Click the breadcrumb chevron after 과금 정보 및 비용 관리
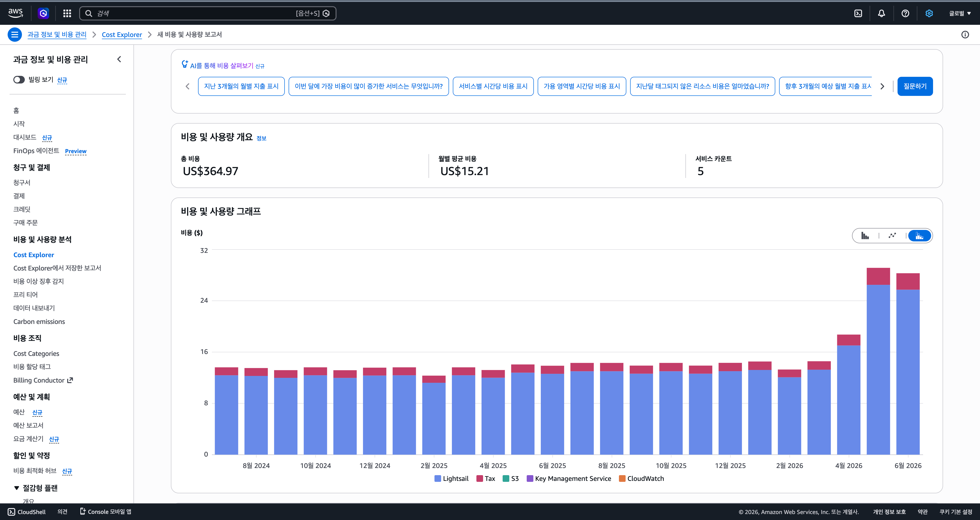980x520 pixels. pyautogui.click(x=94, y=35)
